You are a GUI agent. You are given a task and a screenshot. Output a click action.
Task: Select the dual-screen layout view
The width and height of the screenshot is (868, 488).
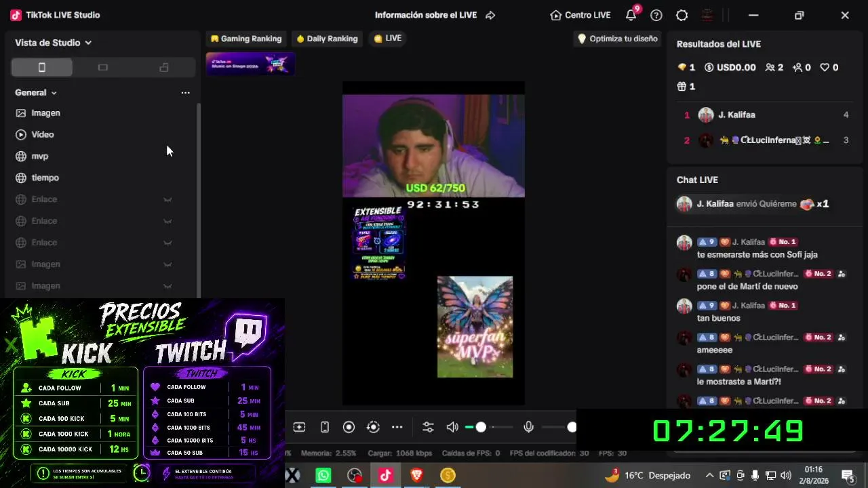pyautogui.click(x=164, y=67)
